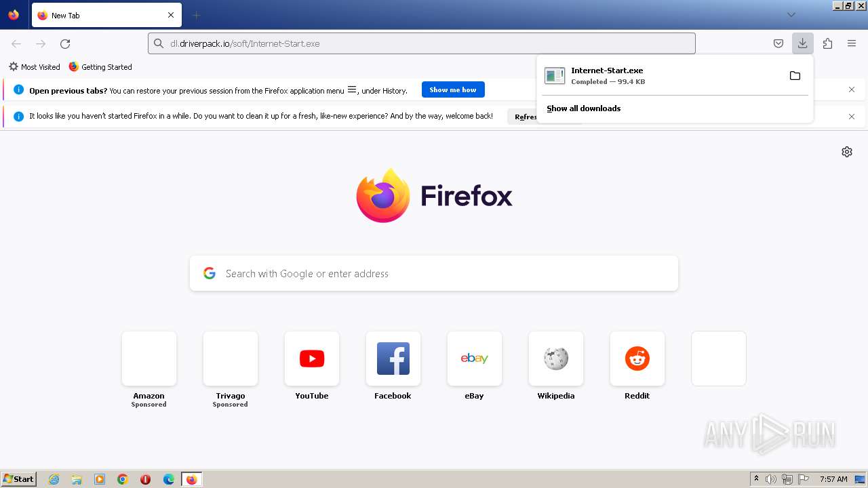
Task: Open Most Visited bookmarks folder
Action: 35,67
